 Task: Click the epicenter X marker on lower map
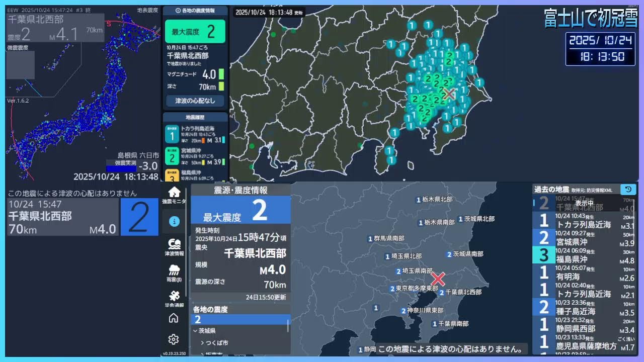tap(438, 279)
